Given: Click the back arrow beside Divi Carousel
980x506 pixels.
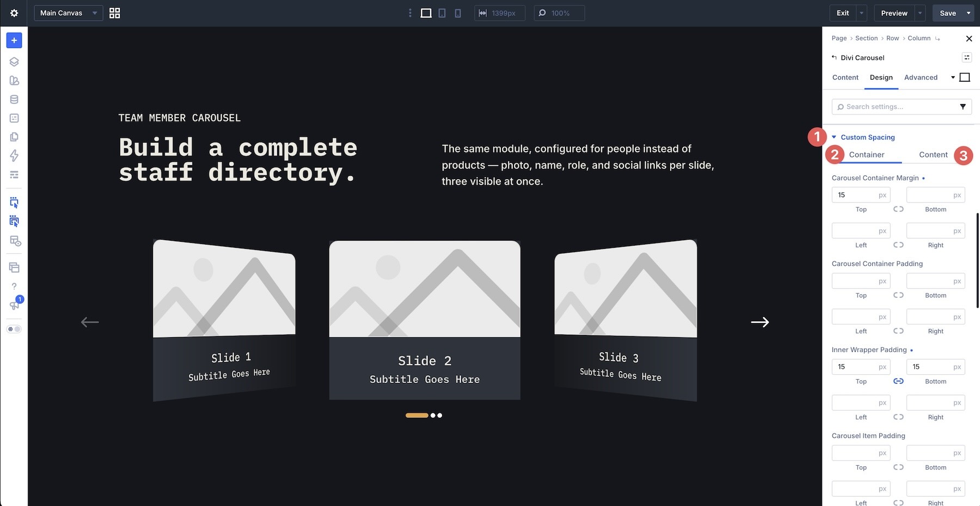Looking at the screenshot, I should coord(834,57).
